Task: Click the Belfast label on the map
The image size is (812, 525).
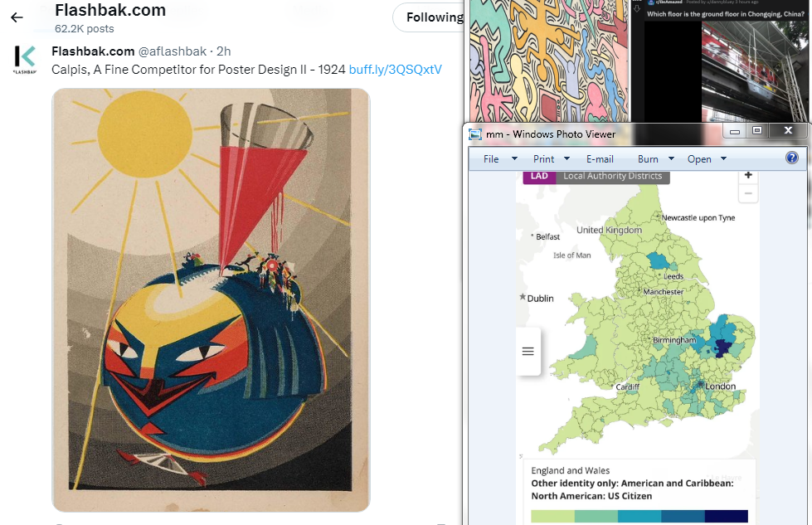Action: (548, 236)
